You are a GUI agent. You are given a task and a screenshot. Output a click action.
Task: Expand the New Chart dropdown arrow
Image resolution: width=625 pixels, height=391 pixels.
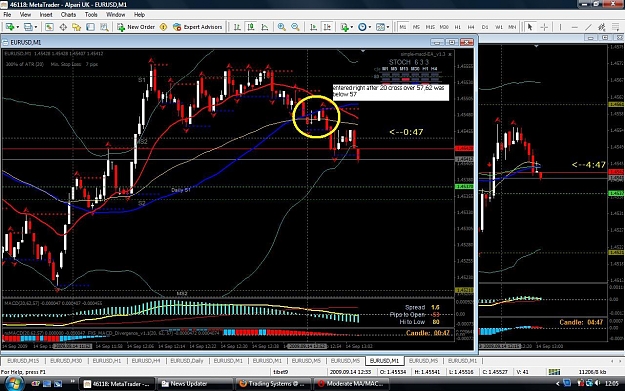pos(18,27)
